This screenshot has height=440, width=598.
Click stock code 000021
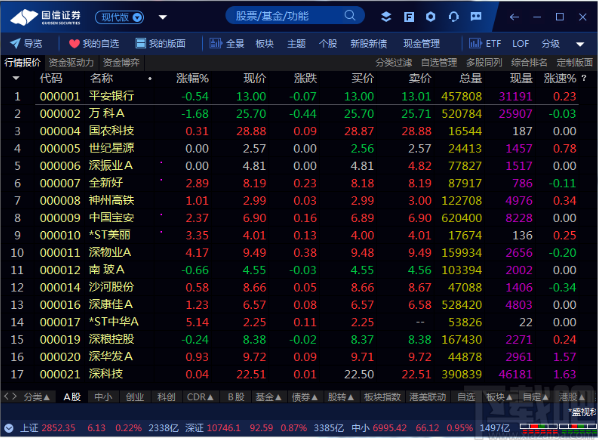point(60,374)
